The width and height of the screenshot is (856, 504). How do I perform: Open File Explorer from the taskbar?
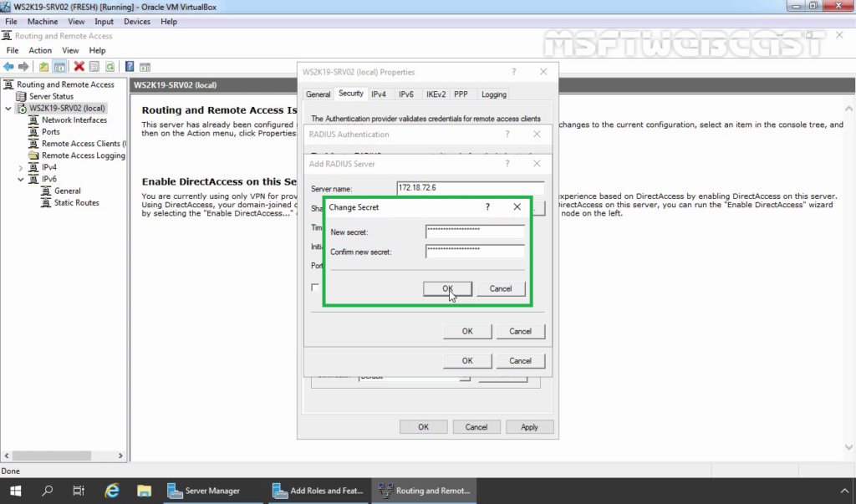point(144,491)
